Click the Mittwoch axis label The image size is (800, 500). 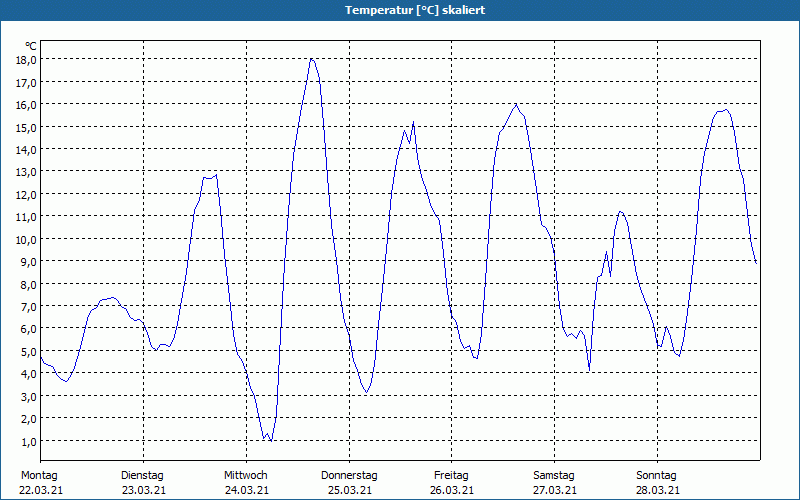(x=245, y=475)
